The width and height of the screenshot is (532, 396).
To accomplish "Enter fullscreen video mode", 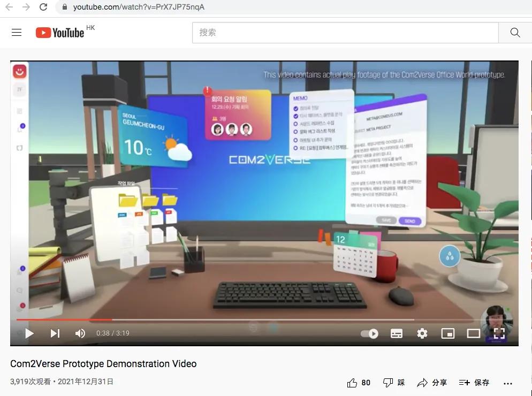I will (x=499, y=333).
